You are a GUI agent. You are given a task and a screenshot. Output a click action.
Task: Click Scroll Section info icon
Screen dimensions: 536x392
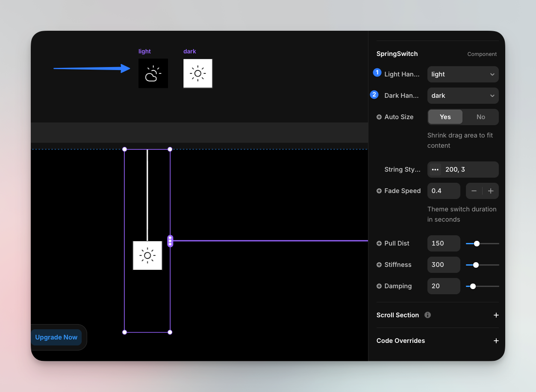(x=427, y=315)
